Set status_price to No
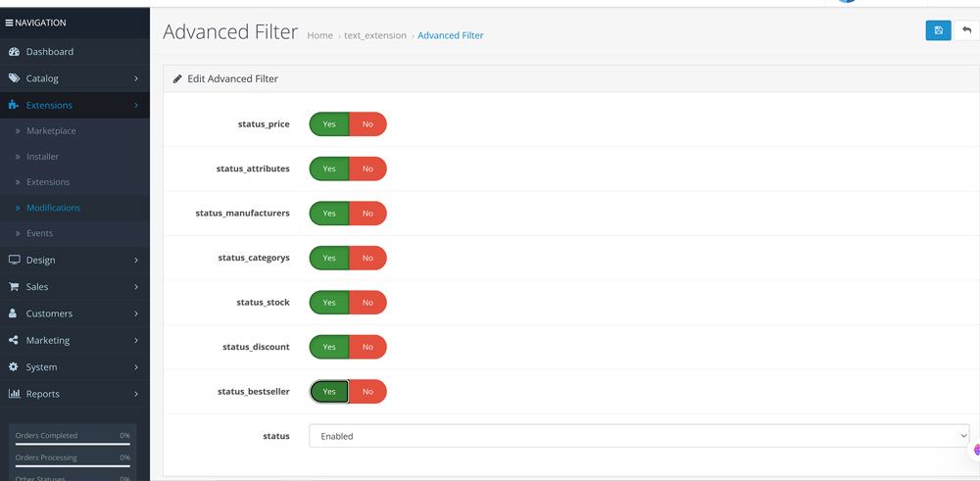 [x=367, y=124]
